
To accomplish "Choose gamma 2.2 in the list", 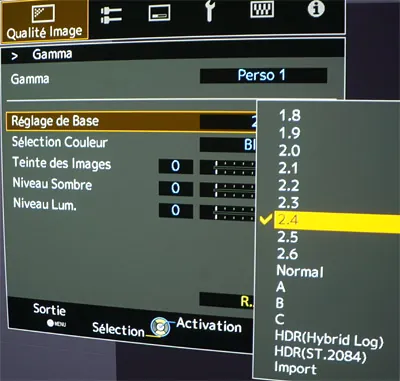I will 289,185.
